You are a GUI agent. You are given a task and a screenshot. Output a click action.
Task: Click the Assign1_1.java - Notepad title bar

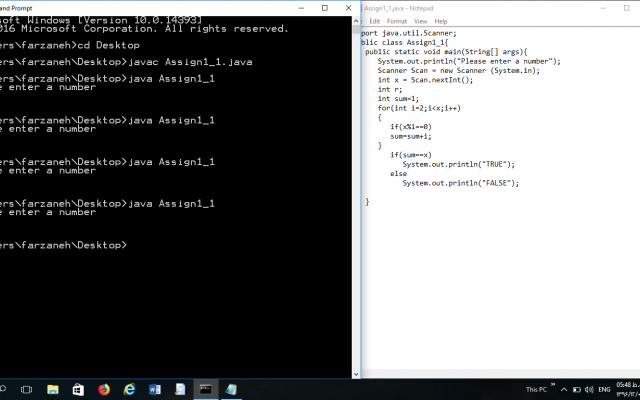click(399, 8)
